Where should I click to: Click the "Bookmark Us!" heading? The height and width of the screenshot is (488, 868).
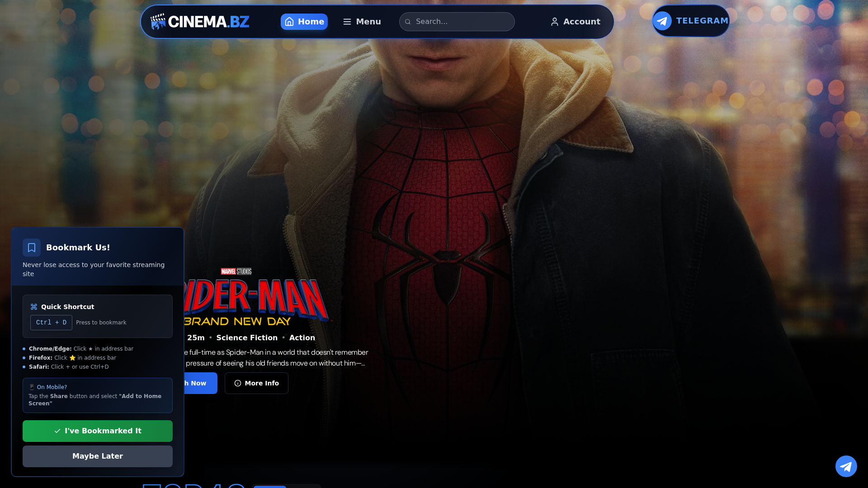click(x=78, y=248)
